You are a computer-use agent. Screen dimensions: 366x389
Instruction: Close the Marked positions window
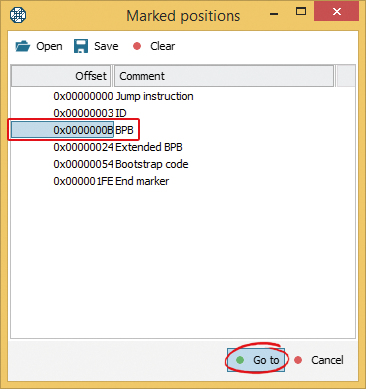pos(337,12)
